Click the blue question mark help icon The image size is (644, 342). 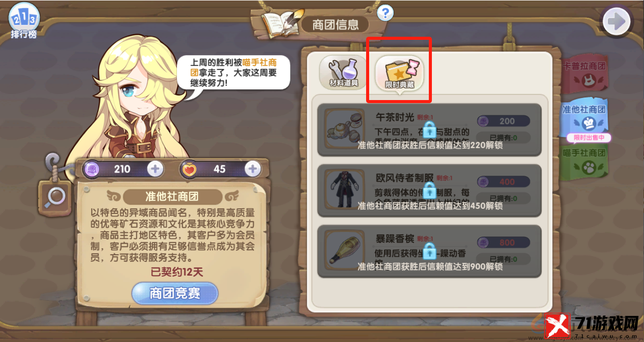[x=385, y=12]
